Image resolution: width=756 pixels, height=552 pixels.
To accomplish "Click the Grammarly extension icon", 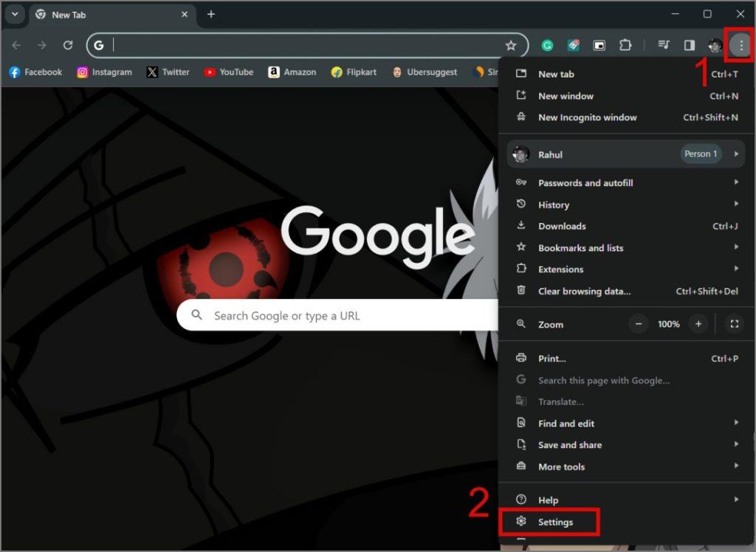I will point(547,45).
